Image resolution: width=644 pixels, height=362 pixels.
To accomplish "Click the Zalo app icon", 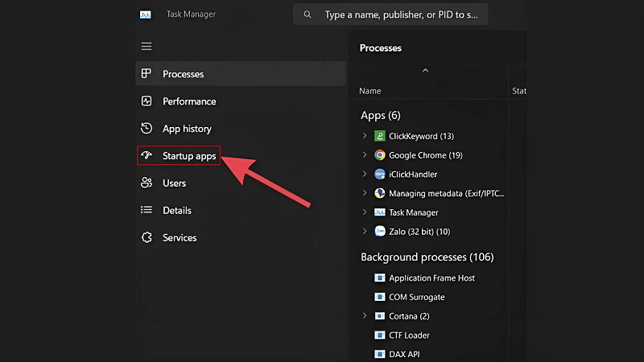I will click(x=380, y=232).
